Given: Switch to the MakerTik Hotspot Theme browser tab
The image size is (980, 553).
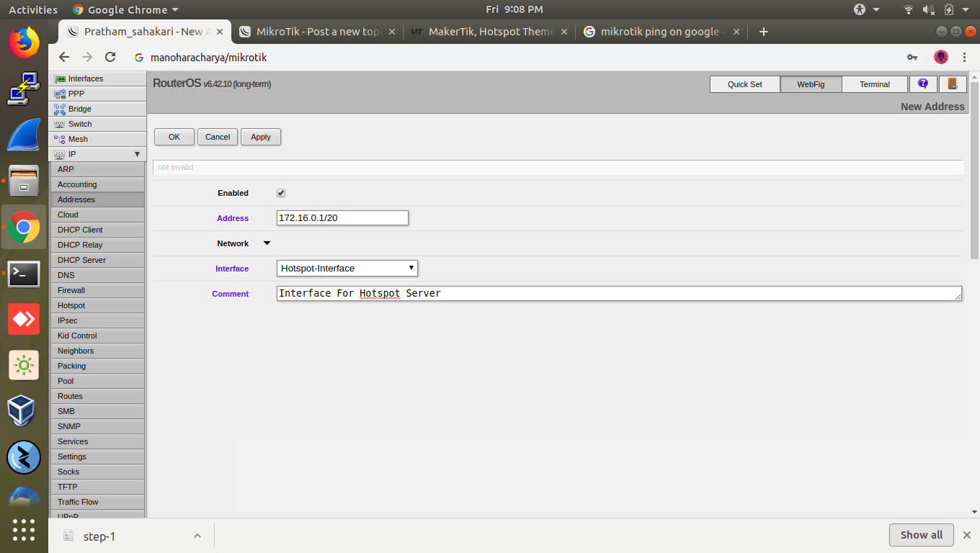Looking at the screenshot, I should [481, 31].
